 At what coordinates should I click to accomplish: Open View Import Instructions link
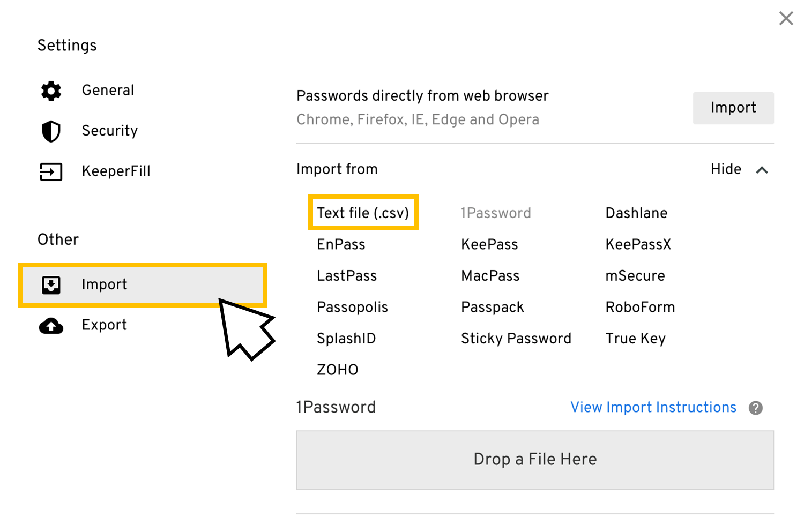(x=653, y=408)
